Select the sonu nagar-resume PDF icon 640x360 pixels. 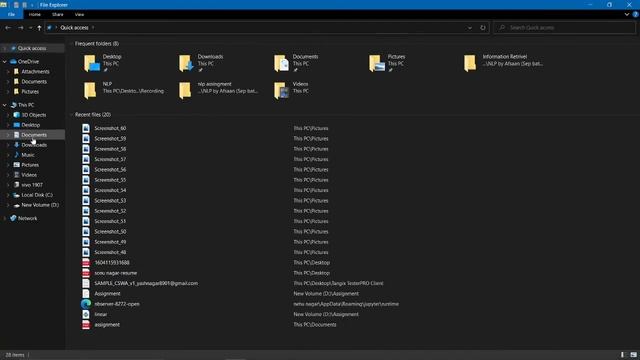(x=86, y=273)
